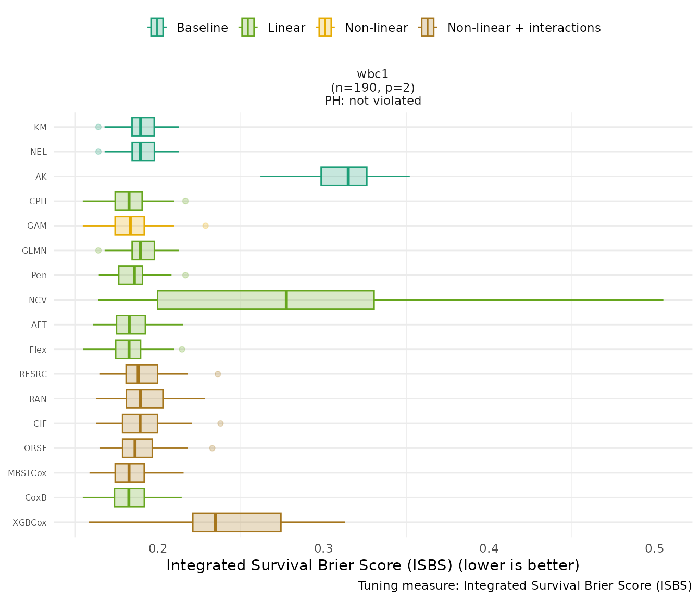700x600 pixels.
Task: Click the wbc1 panel title
Action: point(373,74)
